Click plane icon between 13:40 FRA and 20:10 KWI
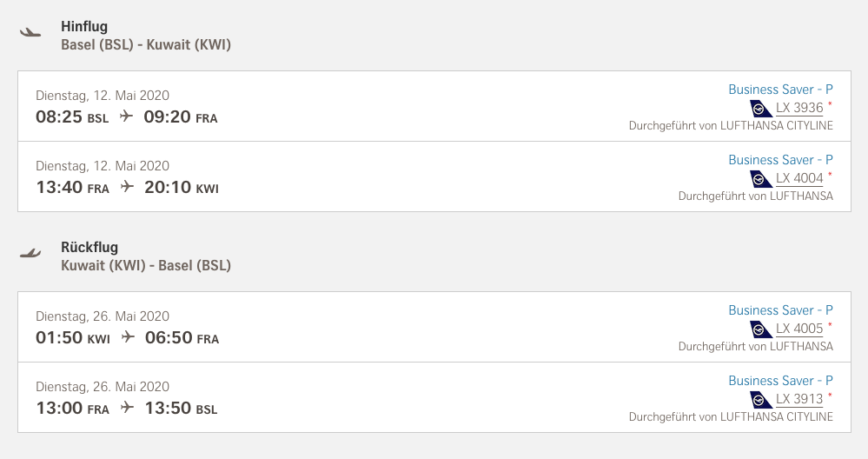Image resolution: width=868 pixels, height=459 pixels. [127, 187]
